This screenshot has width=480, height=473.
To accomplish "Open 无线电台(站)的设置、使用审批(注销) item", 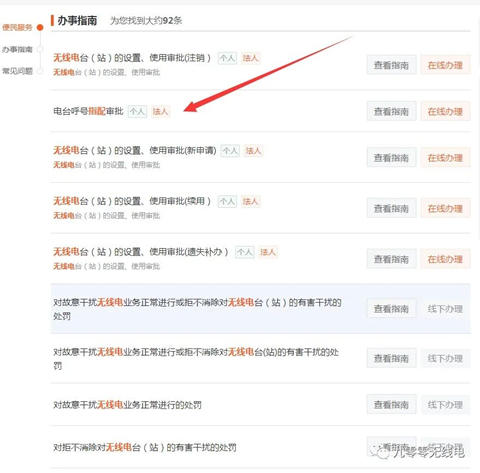I will 132,58.
